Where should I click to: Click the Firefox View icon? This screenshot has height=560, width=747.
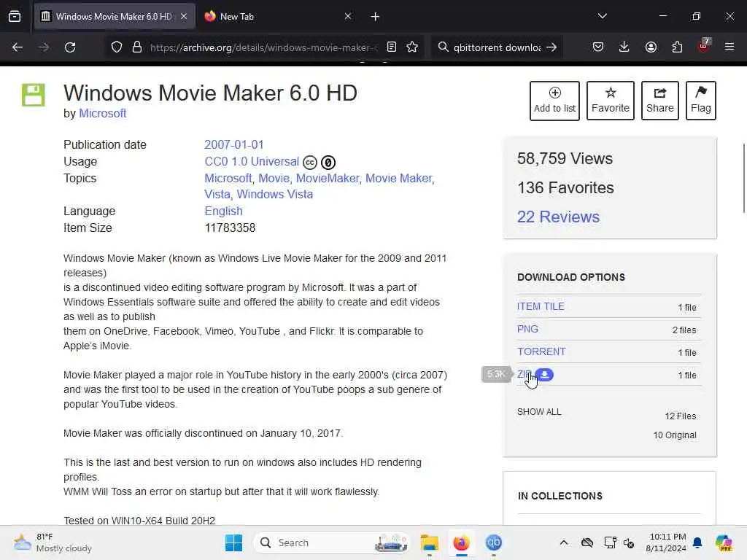pyautogui.click(x=15, y=17)
